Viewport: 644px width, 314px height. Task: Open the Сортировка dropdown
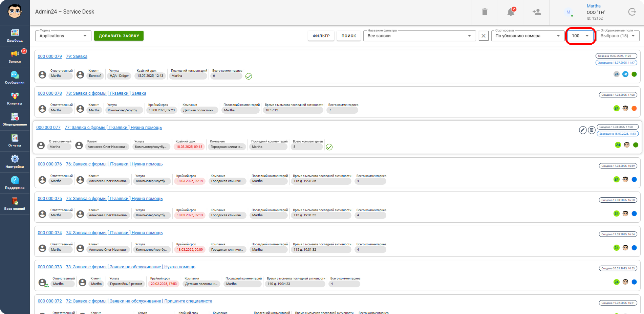point(528,36)
